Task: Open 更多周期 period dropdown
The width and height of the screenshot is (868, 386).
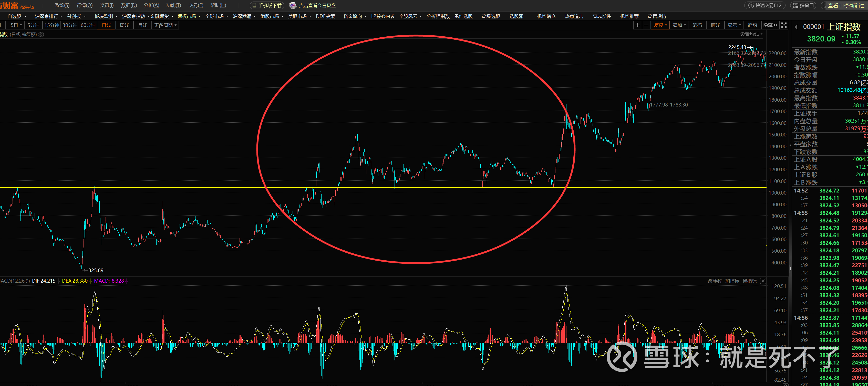Action: tap(165, 25)
